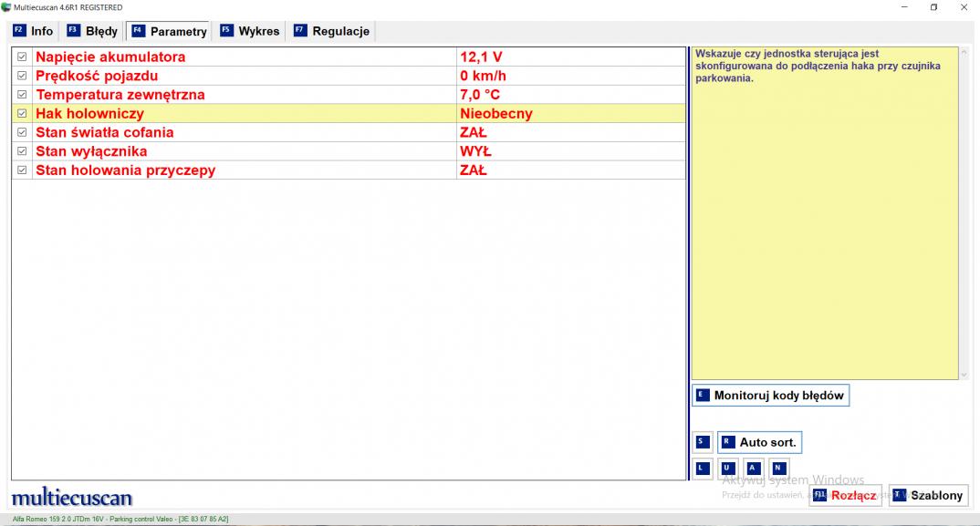Click the 12,1 V value
The height and width of the screenshot is (526, 980).
481,57
